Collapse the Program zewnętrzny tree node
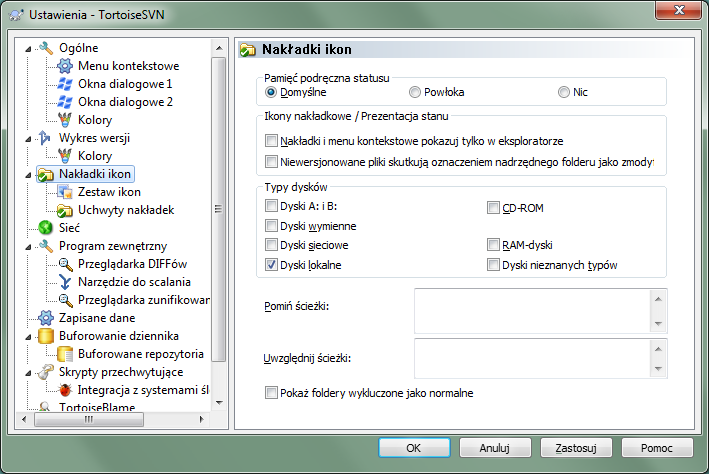Viewport: 709px width, 474px height. tap(28, 246)
